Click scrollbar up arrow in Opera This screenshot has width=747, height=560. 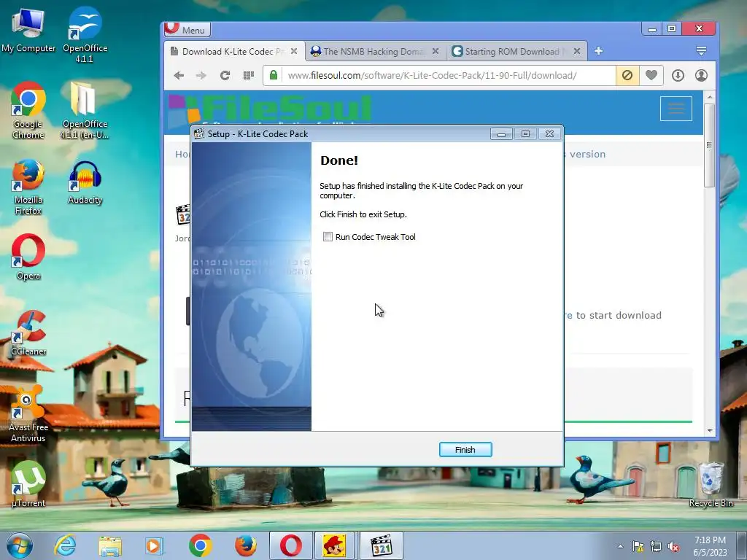(x=710, y=97)
